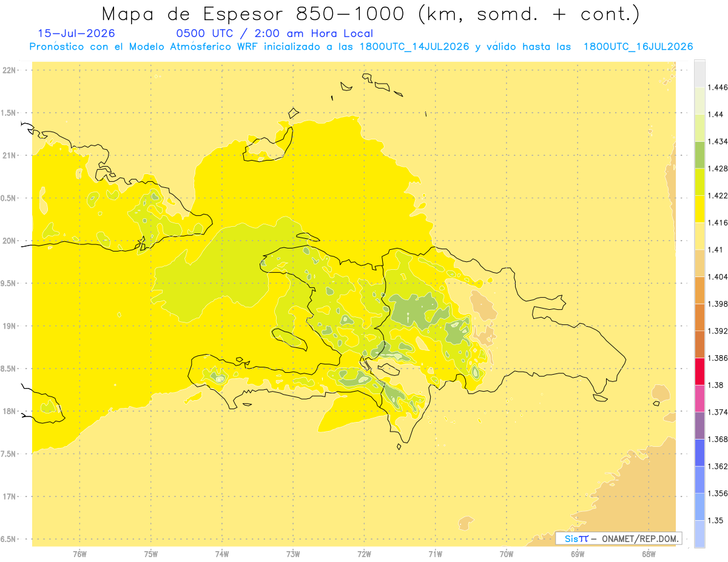Viewport: 728px width, 562px height.
Task: Click the 1.404 colorbar value
Action: tap(718, 277)
